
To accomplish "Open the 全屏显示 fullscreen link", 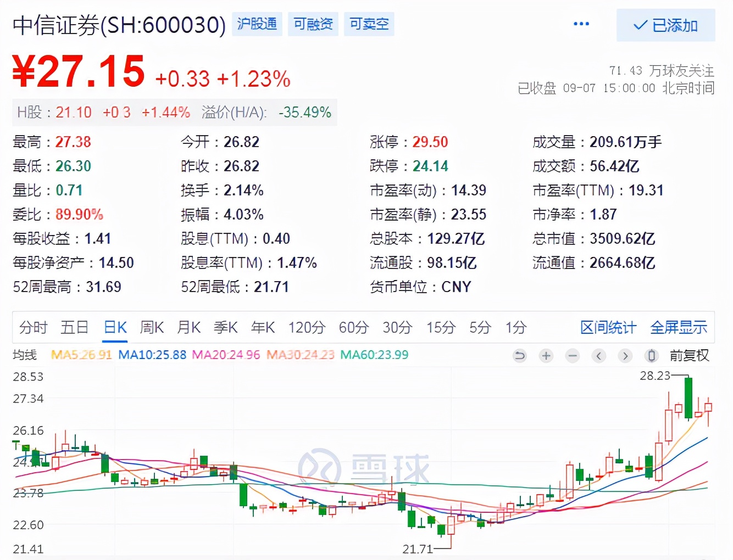I will pyautogui.click(x=679, y=327).
